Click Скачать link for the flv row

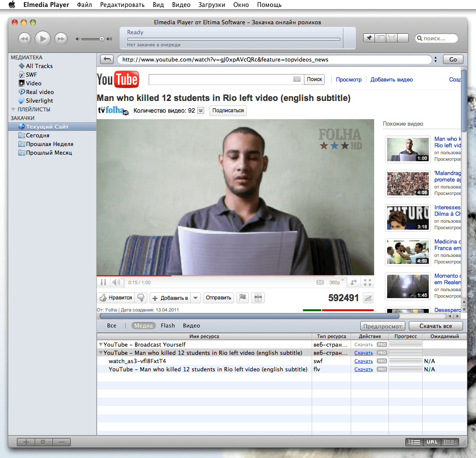(363, 369)
